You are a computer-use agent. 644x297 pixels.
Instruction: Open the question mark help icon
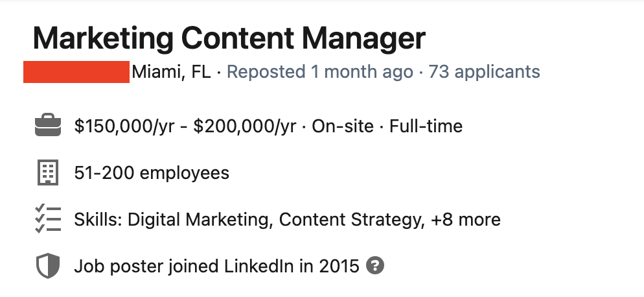pyautogui.click(x=375, y=265)
